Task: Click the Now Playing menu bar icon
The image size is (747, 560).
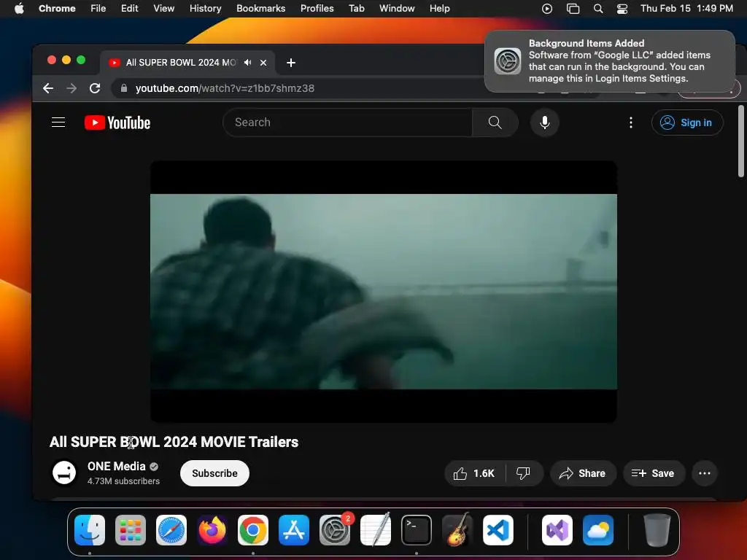Action: (x=547, y=8)
